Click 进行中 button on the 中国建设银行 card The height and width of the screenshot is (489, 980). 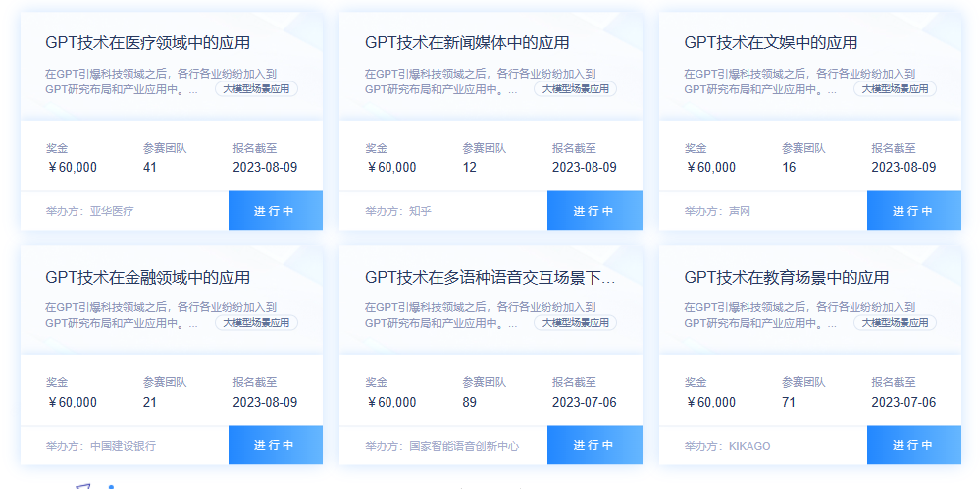[x=275, y=446]
